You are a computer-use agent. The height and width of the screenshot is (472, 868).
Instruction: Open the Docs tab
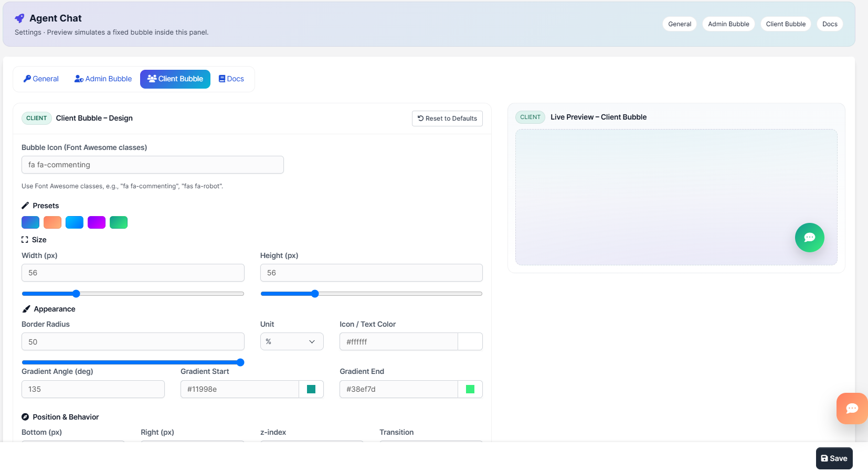[231, 79]
